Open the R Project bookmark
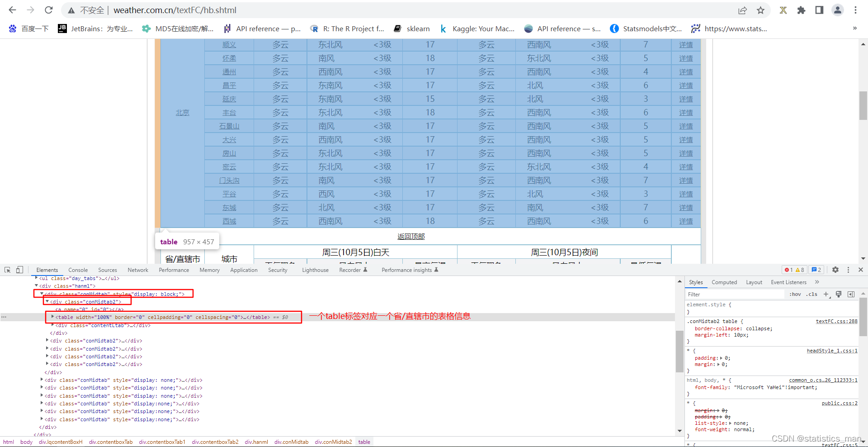The image size is (868, 447). 347,29
